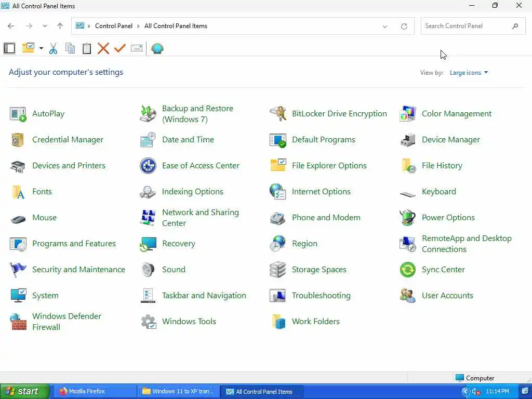Open Windows Defender Firewall link
The image size is (532, 399).
point(67,322)
